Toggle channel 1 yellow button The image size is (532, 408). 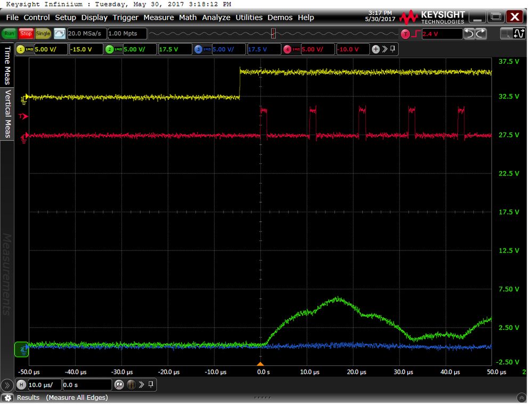[21, 49]
